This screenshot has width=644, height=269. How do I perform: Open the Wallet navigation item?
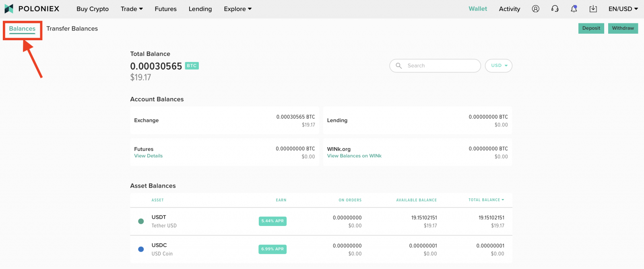click(478, 9)
